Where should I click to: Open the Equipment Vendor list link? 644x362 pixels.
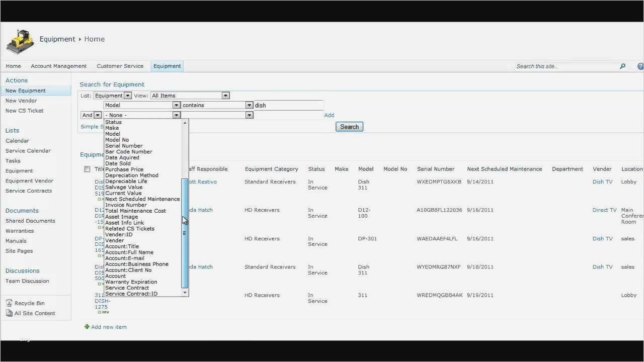(x=29, y=181)
